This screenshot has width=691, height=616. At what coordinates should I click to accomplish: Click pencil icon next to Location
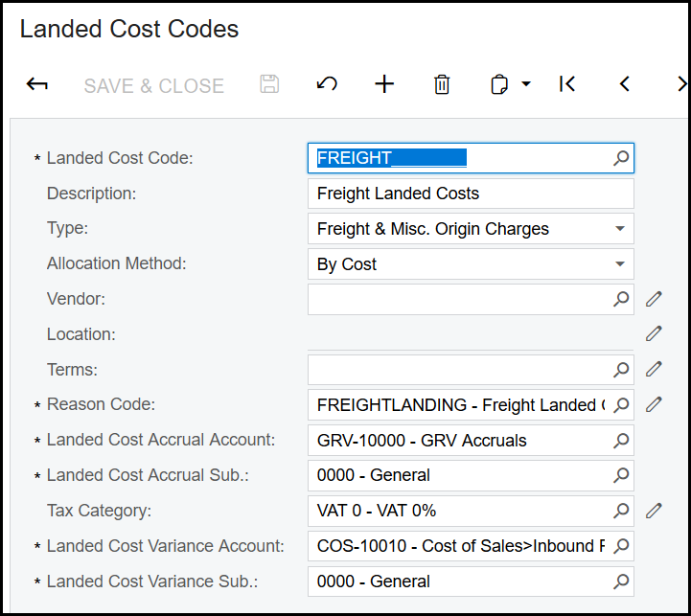[654, 333]
